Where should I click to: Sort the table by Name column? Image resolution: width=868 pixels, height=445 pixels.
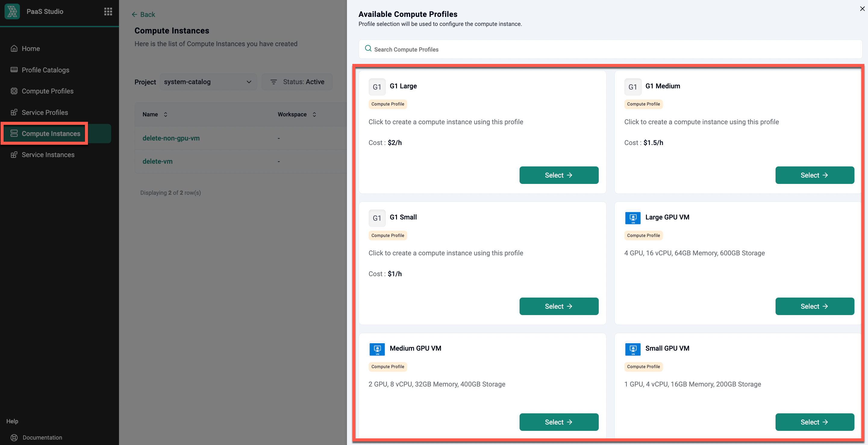165,114
